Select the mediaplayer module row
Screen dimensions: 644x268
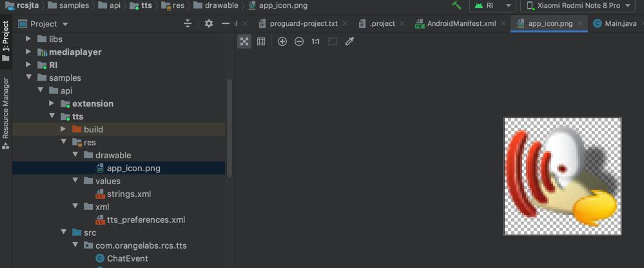click(x=119, y=52)
